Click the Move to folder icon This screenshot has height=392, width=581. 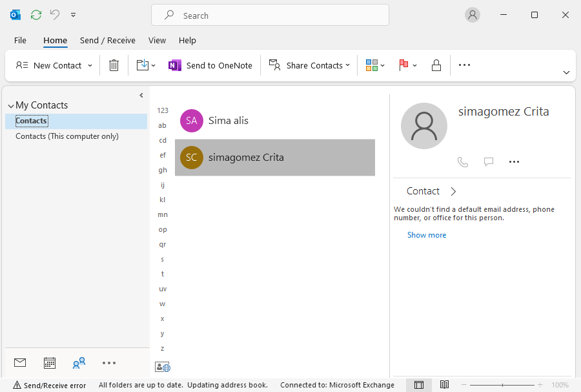click(142, 65)
